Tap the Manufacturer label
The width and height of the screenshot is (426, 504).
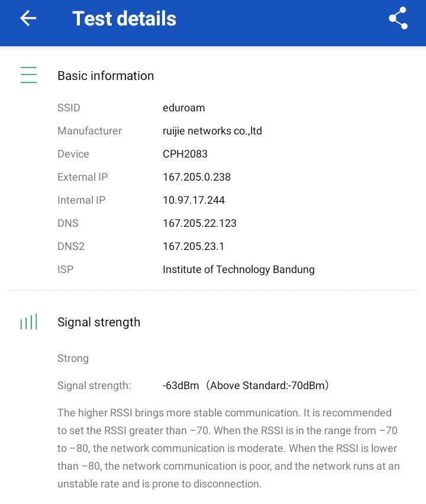(89, 131)
